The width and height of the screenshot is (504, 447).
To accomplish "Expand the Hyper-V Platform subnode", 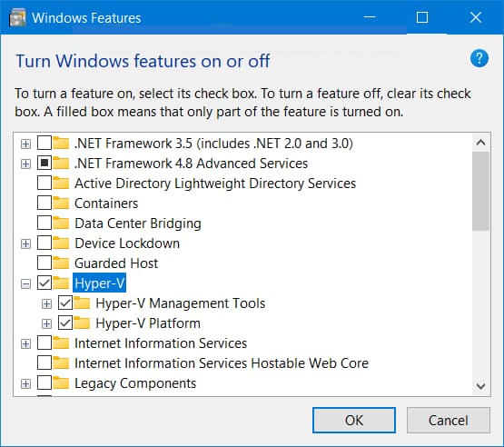I will 46,323.
